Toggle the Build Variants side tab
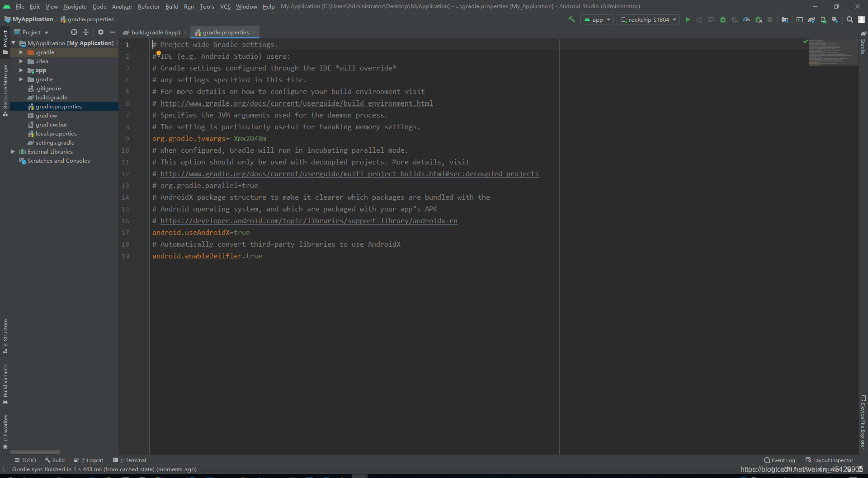Screen dimensions: 868x478 [5, 384]
